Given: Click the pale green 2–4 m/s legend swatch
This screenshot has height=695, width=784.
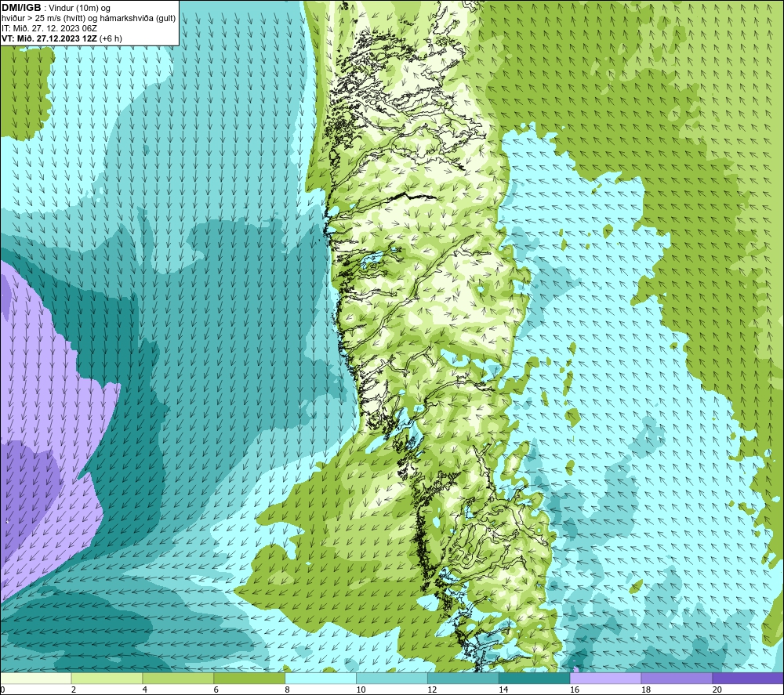Looking at the screenshot, I should pos(107,679).
